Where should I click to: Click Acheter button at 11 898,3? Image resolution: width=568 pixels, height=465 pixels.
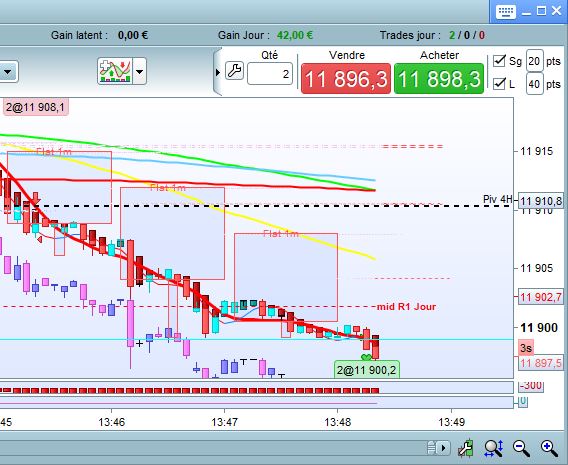(439, 79)
